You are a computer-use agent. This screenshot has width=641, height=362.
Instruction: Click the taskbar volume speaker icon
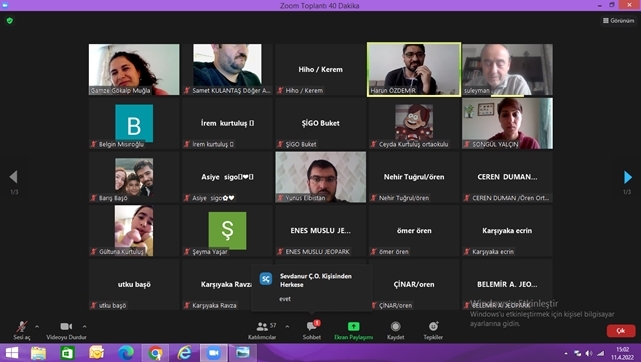pos(589,353)
